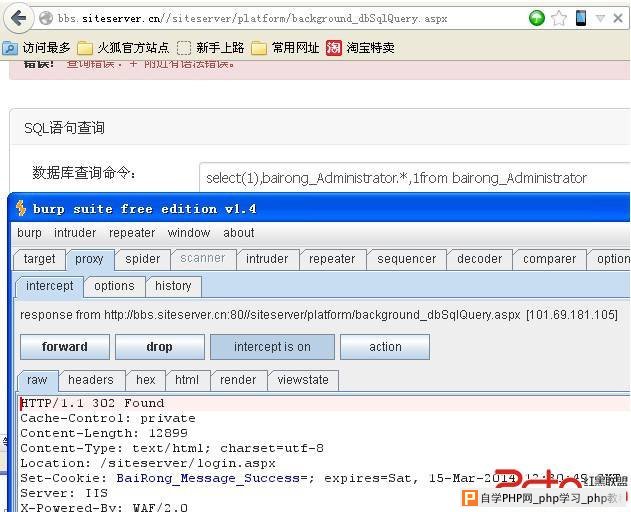
Task: Click the 'HTTP/1.1 302 Found' response line
Action: click(93, 403)
